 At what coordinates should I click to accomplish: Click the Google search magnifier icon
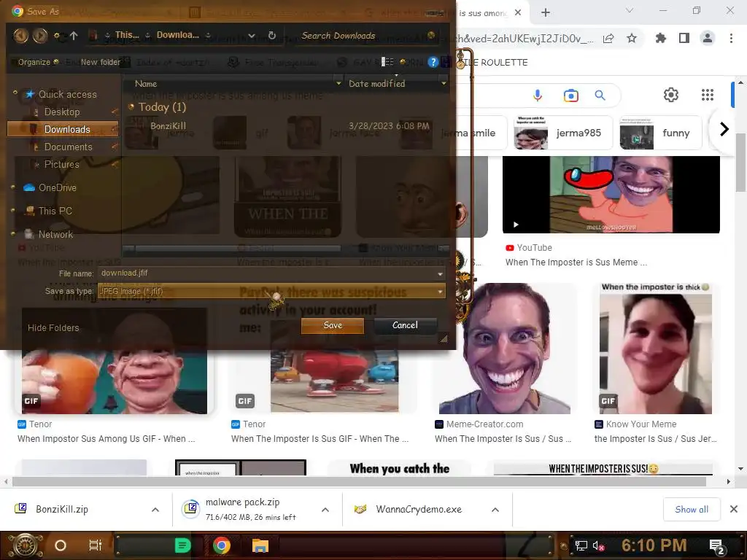pyautogui.click(x=600, y=96)
